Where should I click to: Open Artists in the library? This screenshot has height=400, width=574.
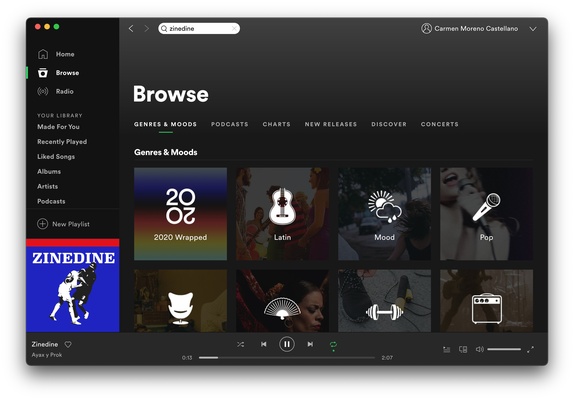(x=48, y=187)
